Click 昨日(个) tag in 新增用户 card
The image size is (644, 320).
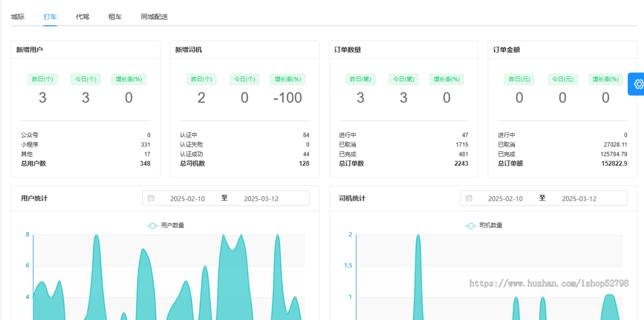click(x=42, y=79)
